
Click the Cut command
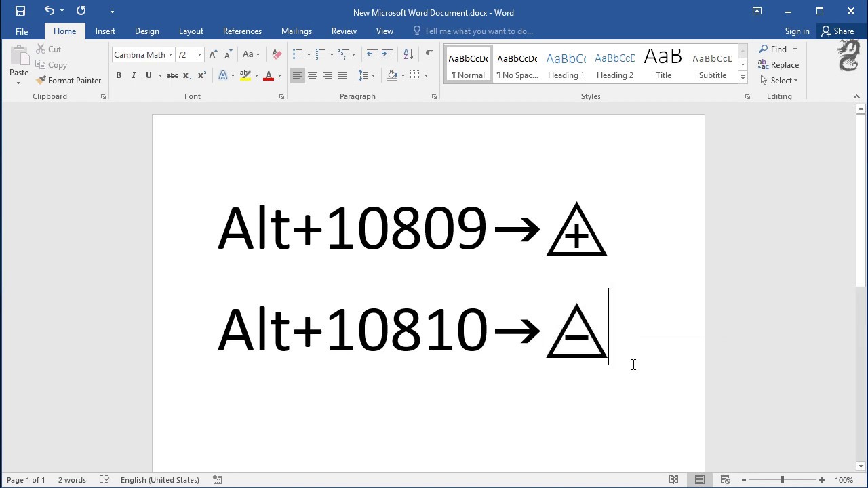(49, 49)
